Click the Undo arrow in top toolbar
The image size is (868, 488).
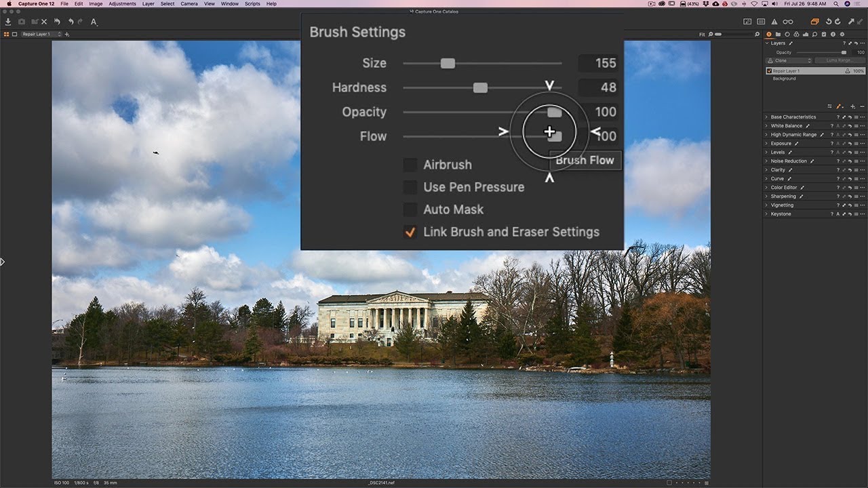pos(71,22)
